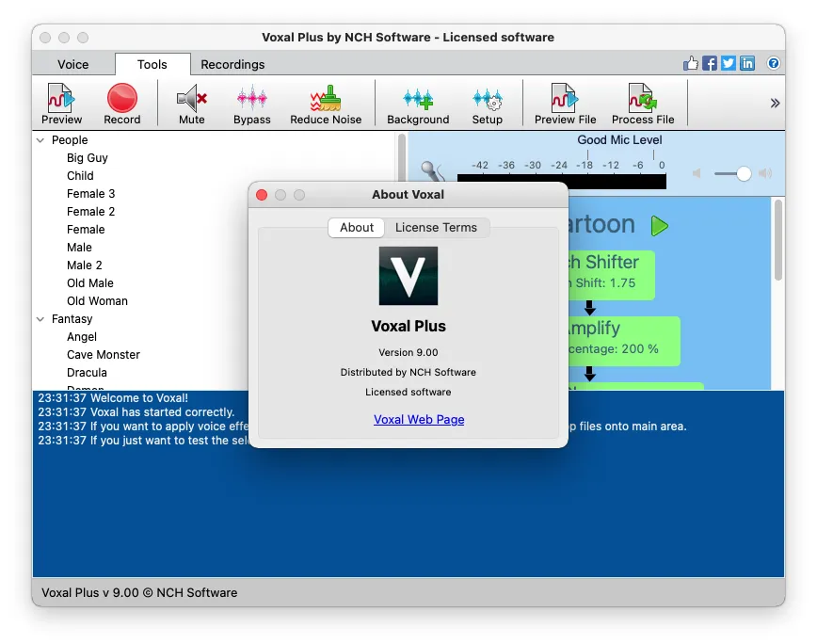Open the License Terms tab
The image size is (817, 644).
(x=436, y=227)
